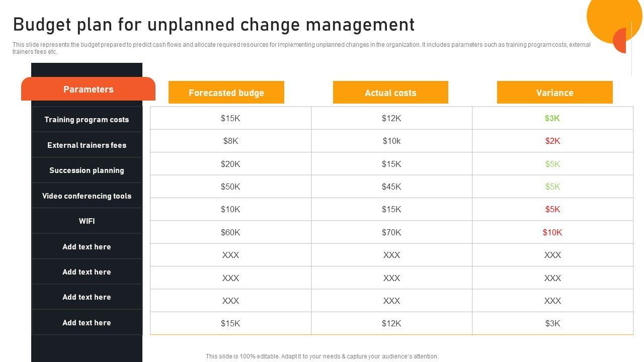The width and height of the screenshot is (644, 362).
Task: Select the Training program costs row label
Action: [x=87, y=120]
